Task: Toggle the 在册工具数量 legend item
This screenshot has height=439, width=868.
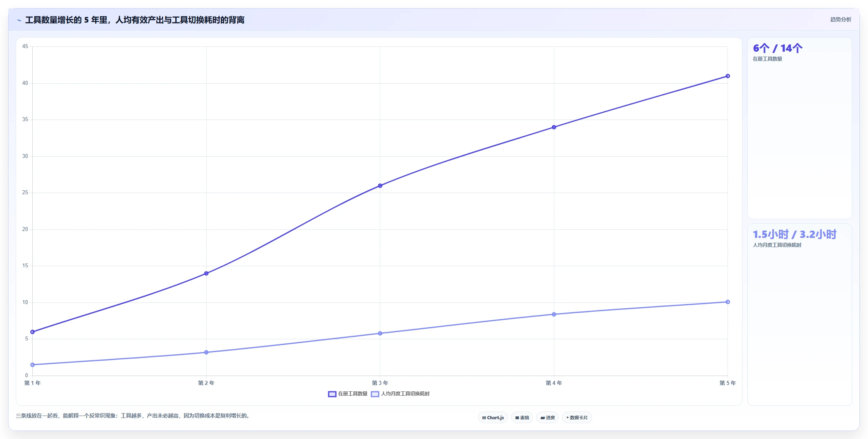Action: (x=348, y=394)
